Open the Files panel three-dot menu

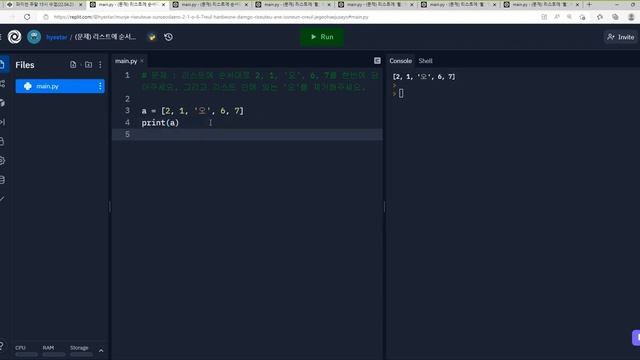pyautogui.click(x=100, y=64)
